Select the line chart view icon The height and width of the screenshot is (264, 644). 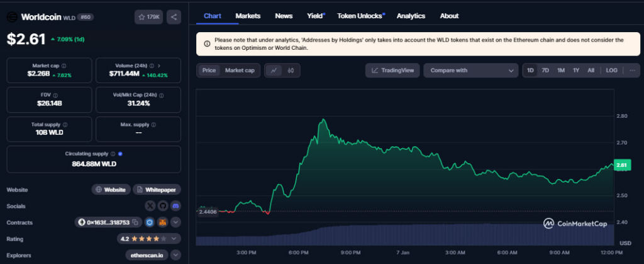tap(274, 71)
